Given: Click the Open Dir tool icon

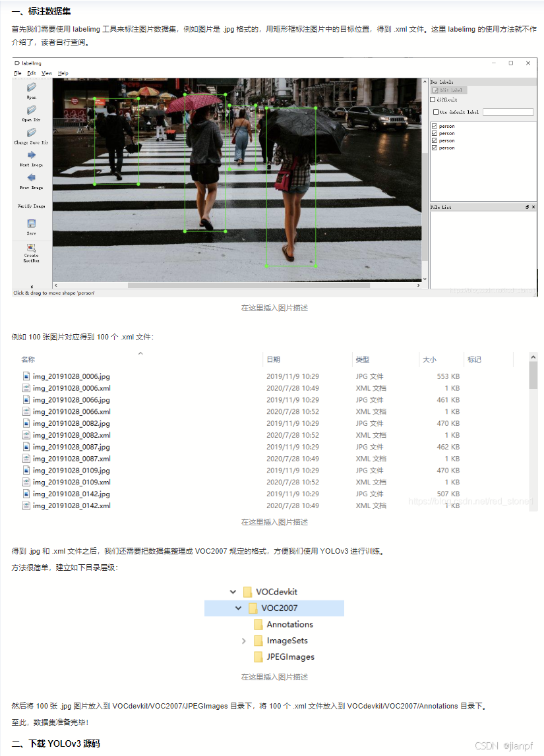Looking at the screenshot, I should point(32,110).
